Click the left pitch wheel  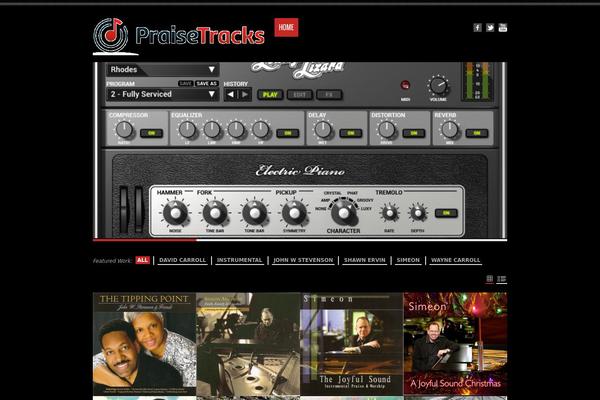pyautogui.click(x=124, y=209)
